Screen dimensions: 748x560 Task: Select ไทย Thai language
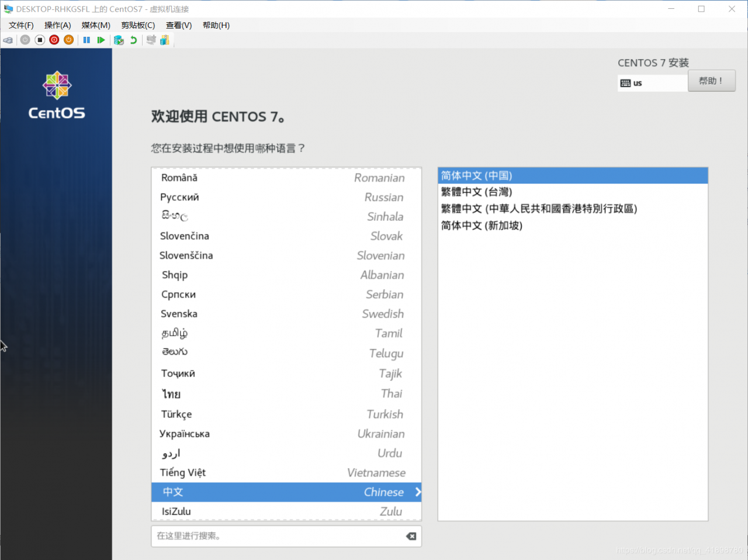pos(286,394)
